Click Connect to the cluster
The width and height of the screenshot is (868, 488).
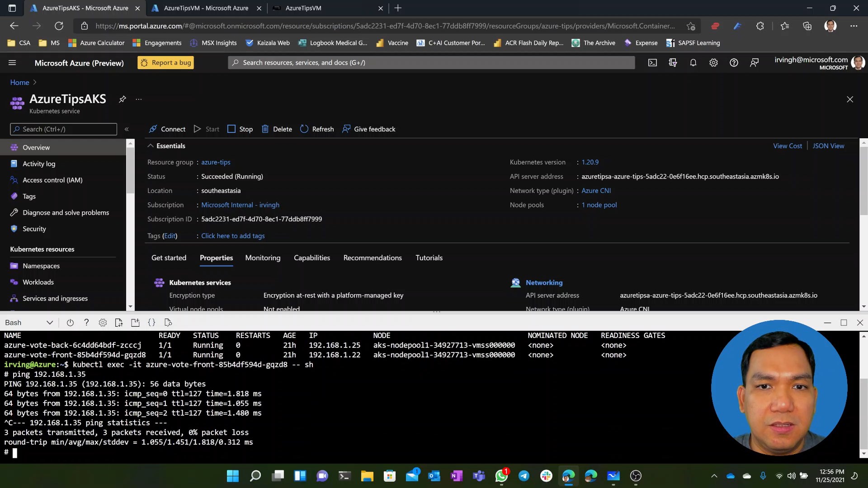167,129
